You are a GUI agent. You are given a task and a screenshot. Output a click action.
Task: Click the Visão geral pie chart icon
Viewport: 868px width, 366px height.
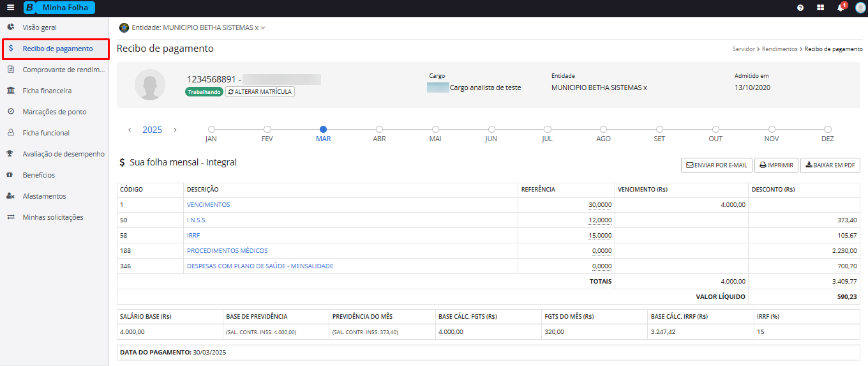11,27
